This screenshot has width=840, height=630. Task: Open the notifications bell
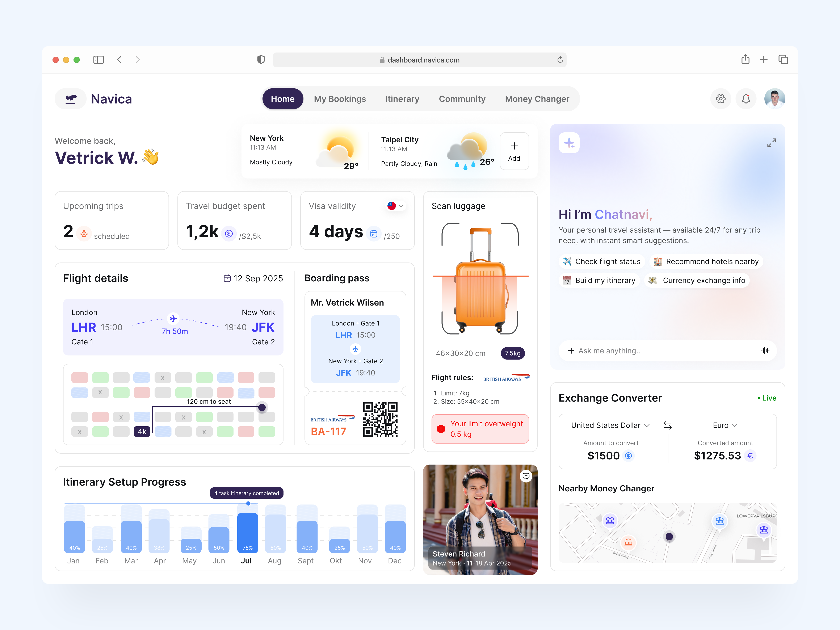[x=746, y=99]
